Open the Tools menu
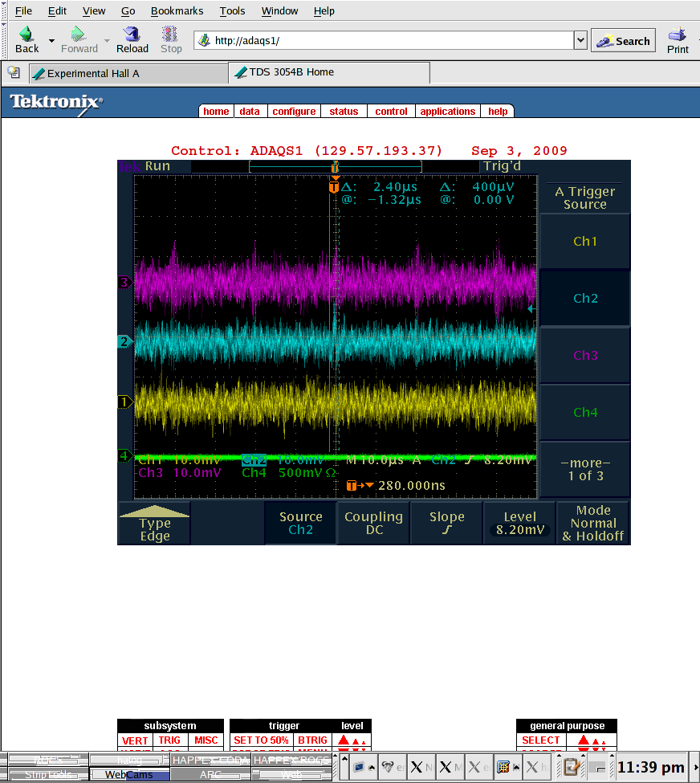The image size is (700, 783). point(232,10)
